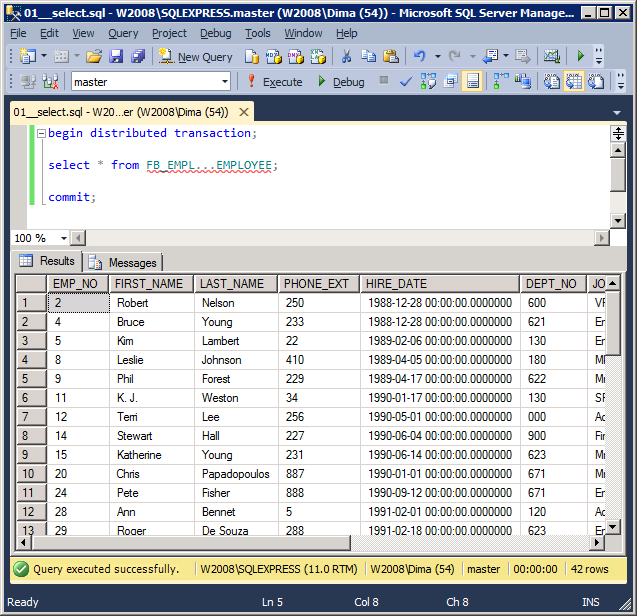This screenshot has width=637, height=616.
Task: Click the New Project toolbar icon
Action: tap(28, 56)
